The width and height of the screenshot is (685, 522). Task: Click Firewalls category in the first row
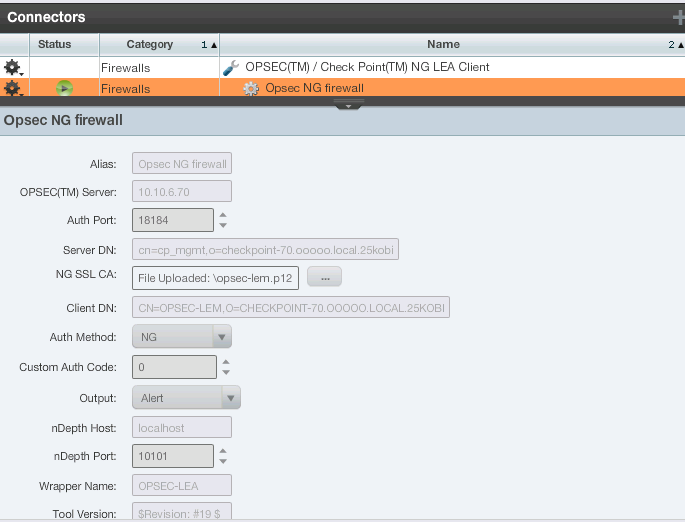tap(125, 68)
